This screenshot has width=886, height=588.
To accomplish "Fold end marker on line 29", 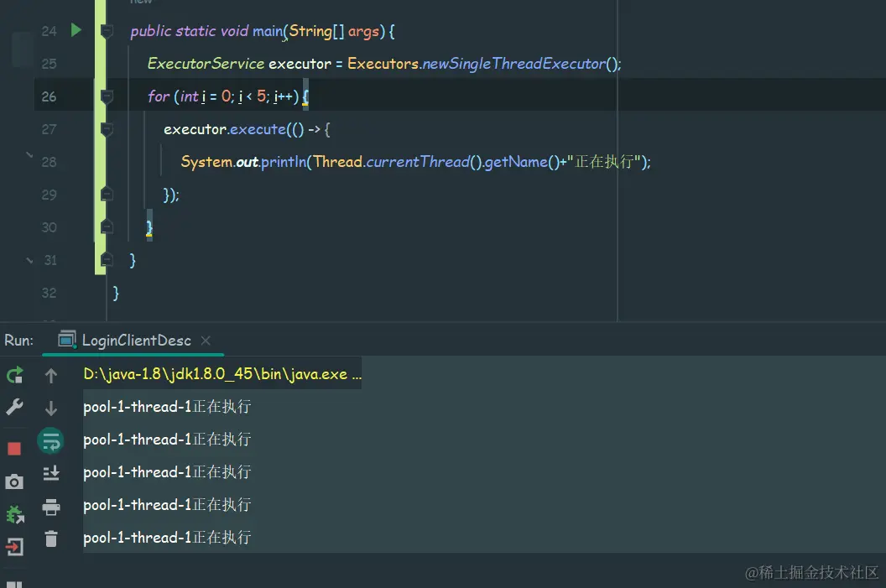I will pyautogui.click(x=107, y=195).
